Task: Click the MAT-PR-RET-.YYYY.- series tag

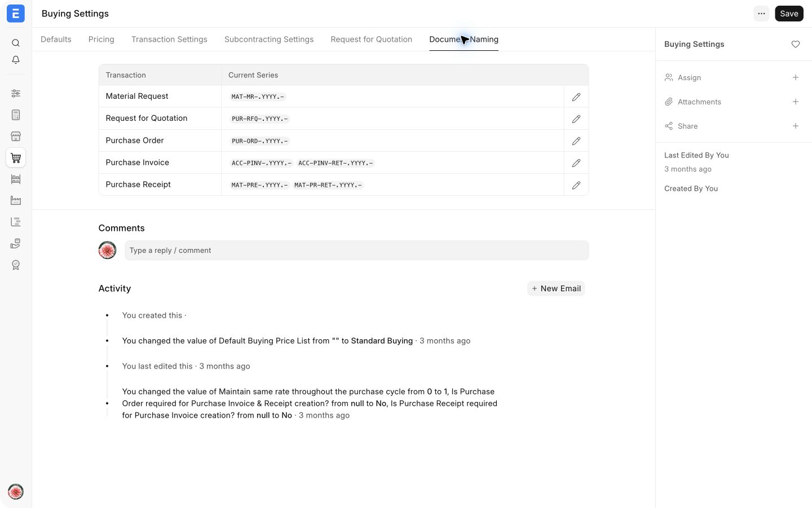Action: 328,185
